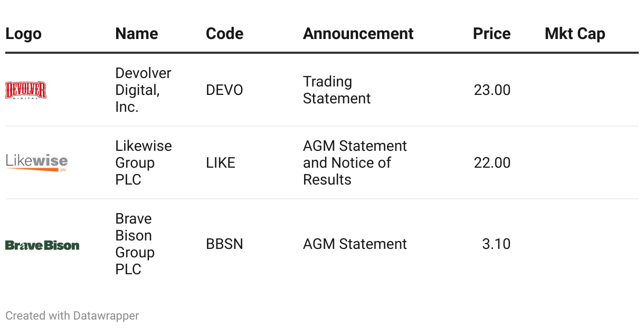This screenshot has width=644, height=328.
Task: Click the Price column header
Action: (x=491, y=34)
